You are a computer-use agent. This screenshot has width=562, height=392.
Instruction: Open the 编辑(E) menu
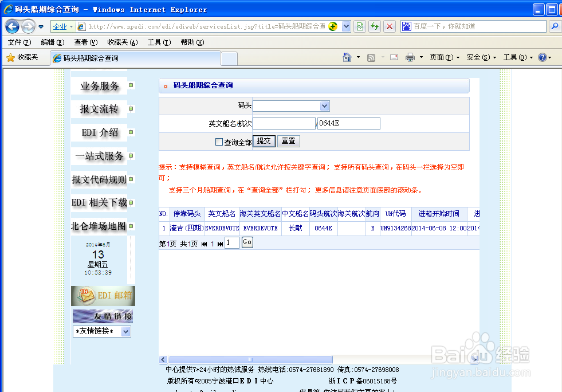(53, 42)
